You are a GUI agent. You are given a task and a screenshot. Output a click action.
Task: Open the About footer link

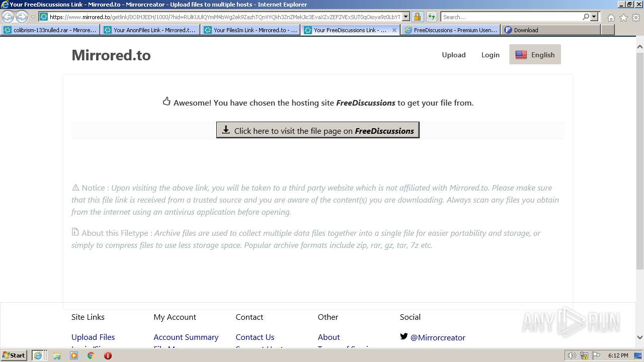pos(329,337)
